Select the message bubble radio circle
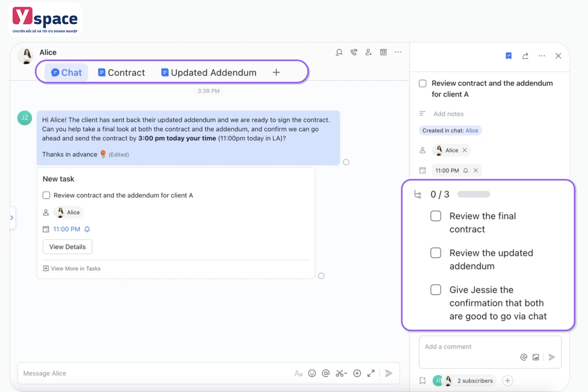588x392 pixels. [x=346, y=162]
